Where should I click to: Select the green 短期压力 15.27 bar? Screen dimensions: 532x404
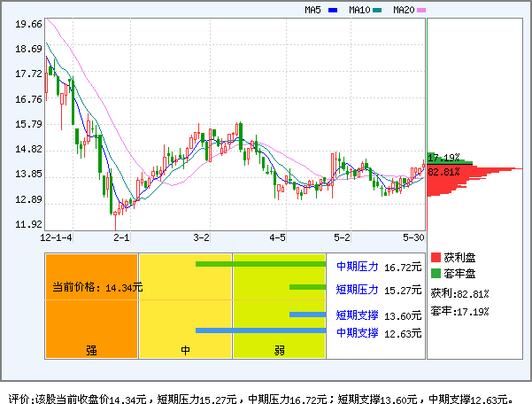(x=307, y=287)
